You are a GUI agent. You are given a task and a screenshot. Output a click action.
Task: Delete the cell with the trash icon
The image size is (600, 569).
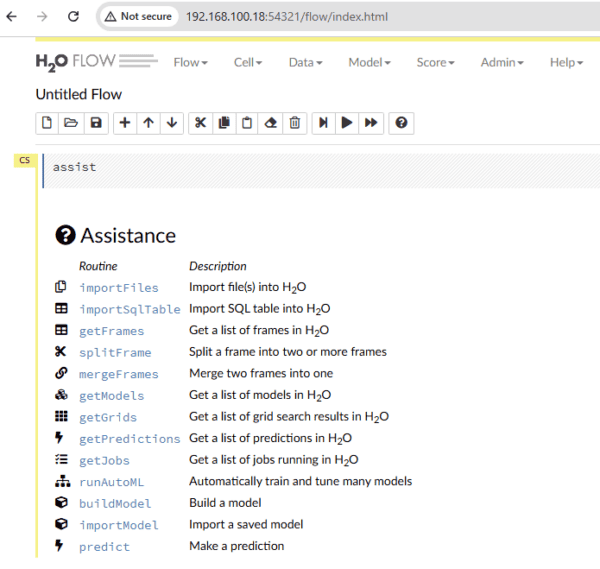(295, 123)
